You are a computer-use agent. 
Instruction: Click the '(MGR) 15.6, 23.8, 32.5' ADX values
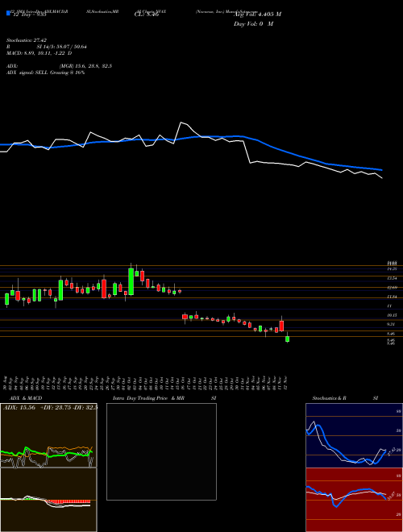coord(85,66)
